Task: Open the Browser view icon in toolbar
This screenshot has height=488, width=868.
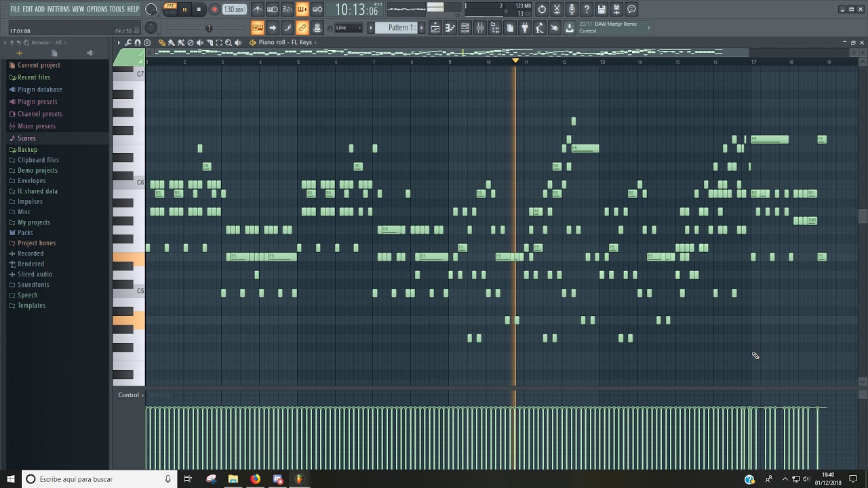Action: pyautogui.click(x=495, y=28)
